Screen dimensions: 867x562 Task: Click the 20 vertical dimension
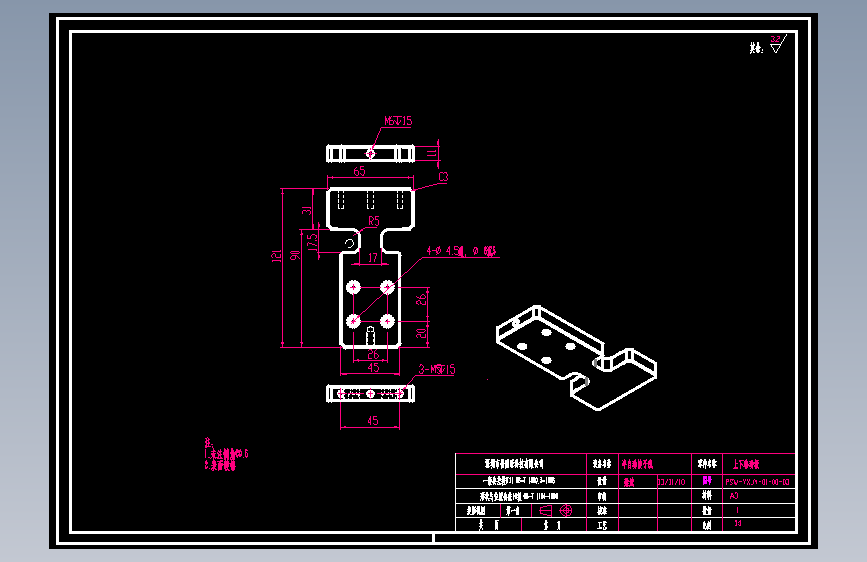click(421, 333)
